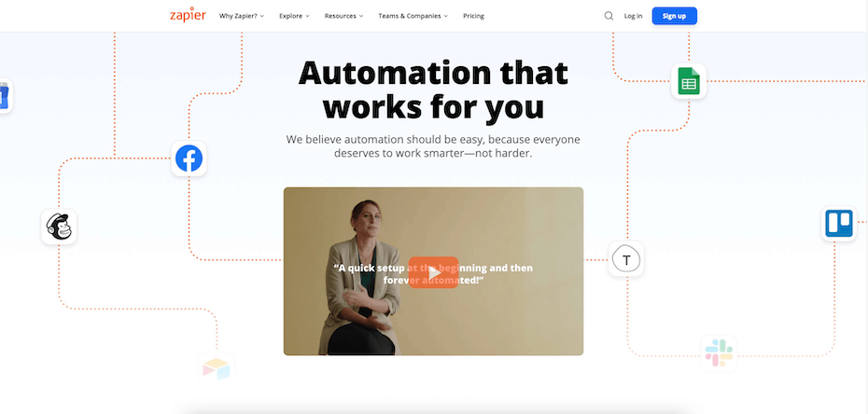Viewport: 868px width, 414px height.
Task: Click the blue Sign up button
Action: [674, 16]
